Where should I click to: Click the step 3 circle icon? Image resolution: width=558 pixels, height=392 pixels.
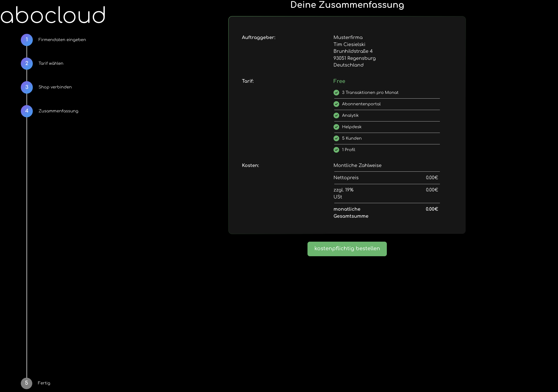click(27, 87)
